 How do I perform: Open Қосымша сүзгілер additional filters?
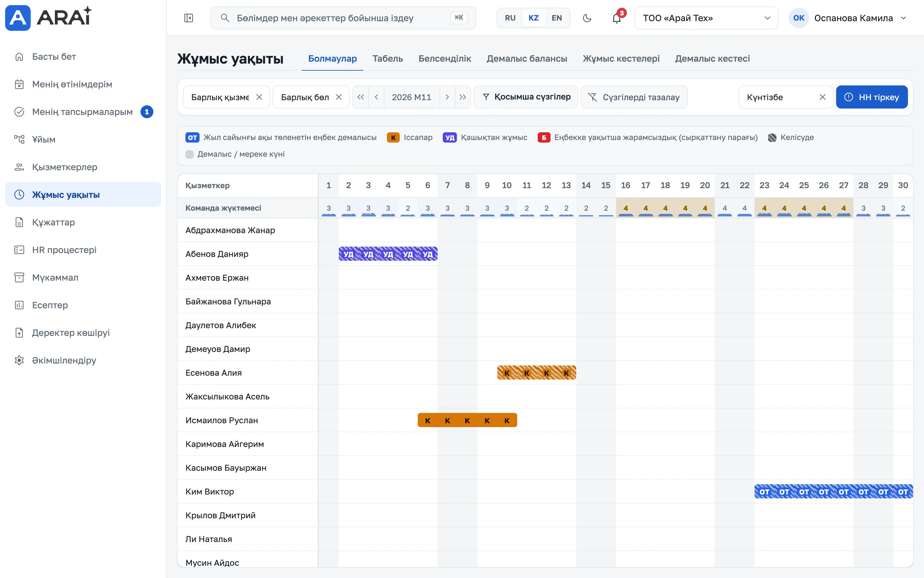pyautogui.click(x=526, y=97)
